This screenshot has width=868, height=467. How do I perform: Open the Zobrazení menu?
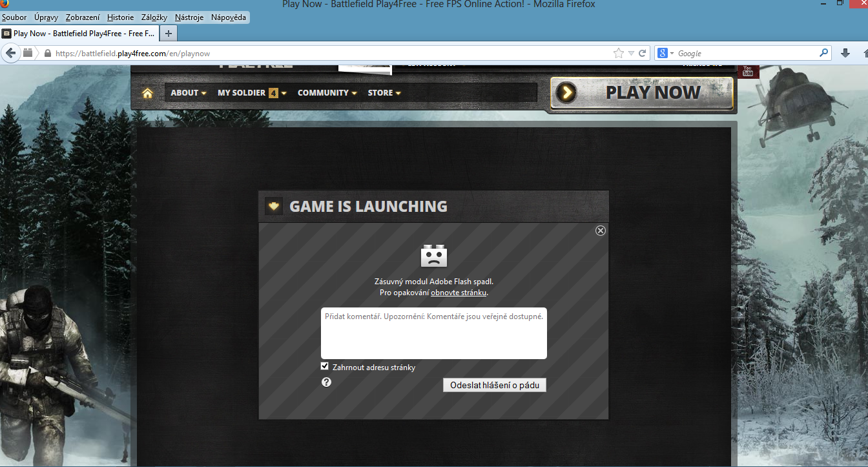(83, 17)
